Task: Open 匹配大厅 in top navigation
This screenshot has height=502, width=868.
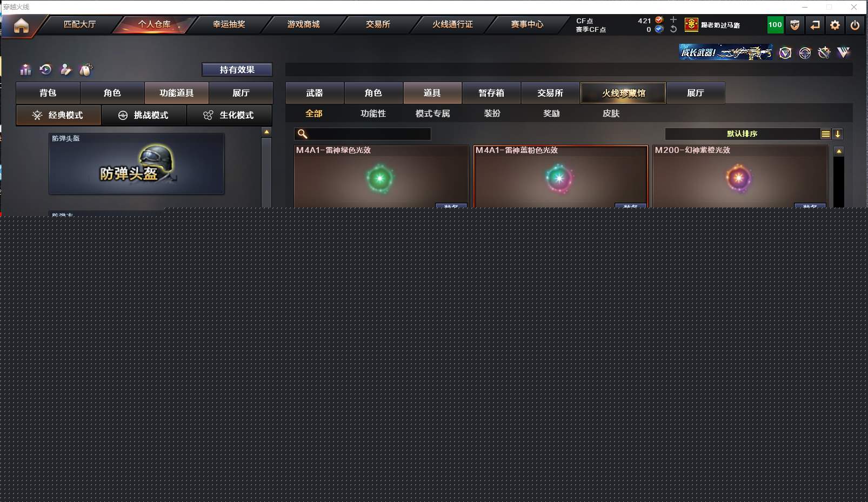Action: [79, 24]
